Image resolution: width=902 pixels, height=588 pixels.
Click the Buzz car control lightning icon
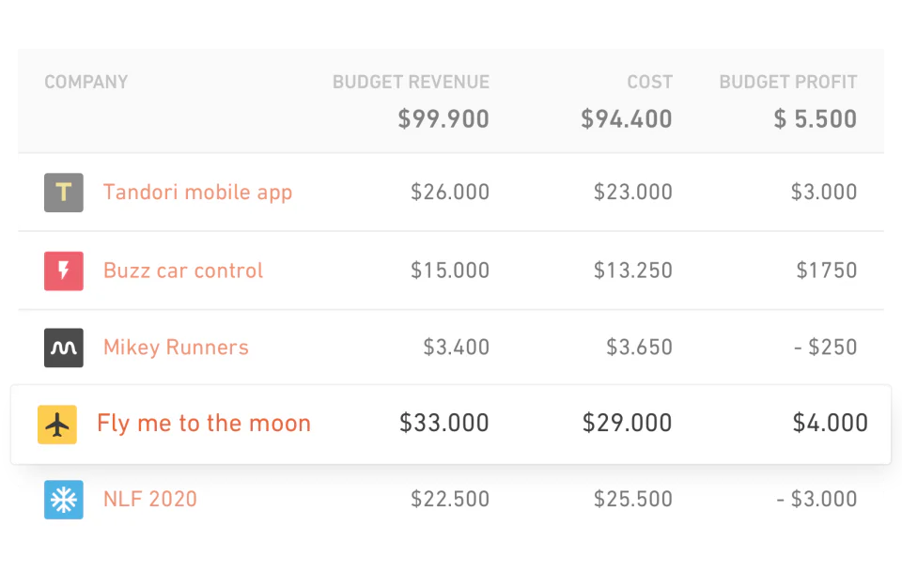[x=64, y=271]
